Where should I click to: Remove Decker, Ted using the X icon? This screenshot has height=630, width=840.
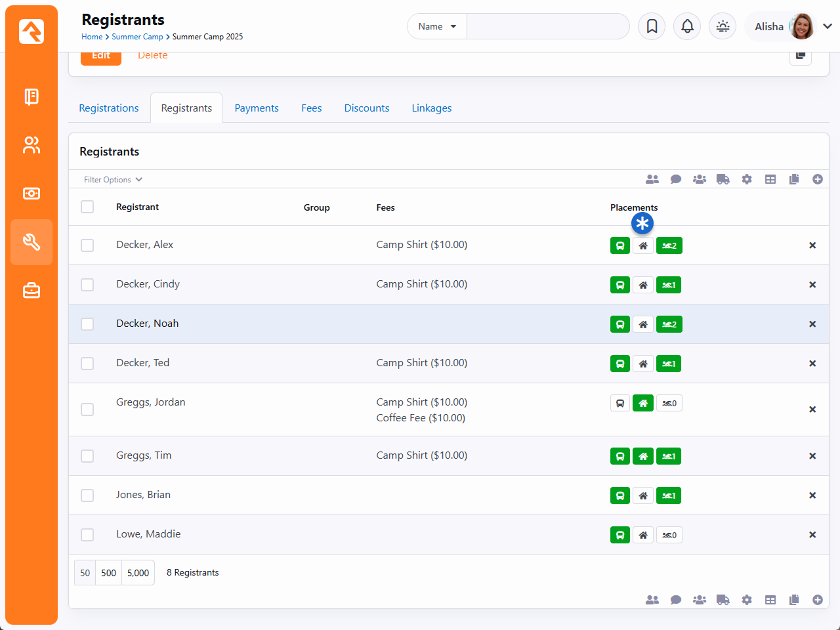pyautogui.click(x=812, y=364)
